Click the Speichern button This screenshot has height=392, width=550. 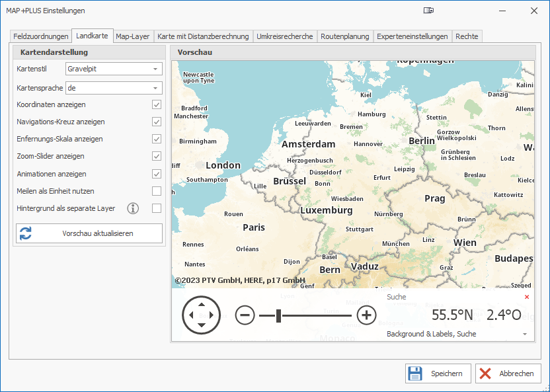coord(438,373)
